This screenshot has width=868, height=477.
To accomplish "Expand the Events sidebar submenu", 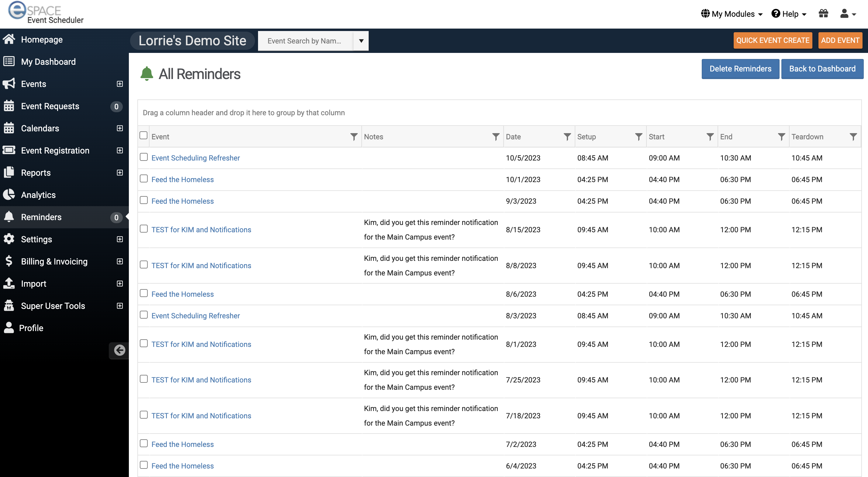I will pyautogui.click(x=120, y=84).
